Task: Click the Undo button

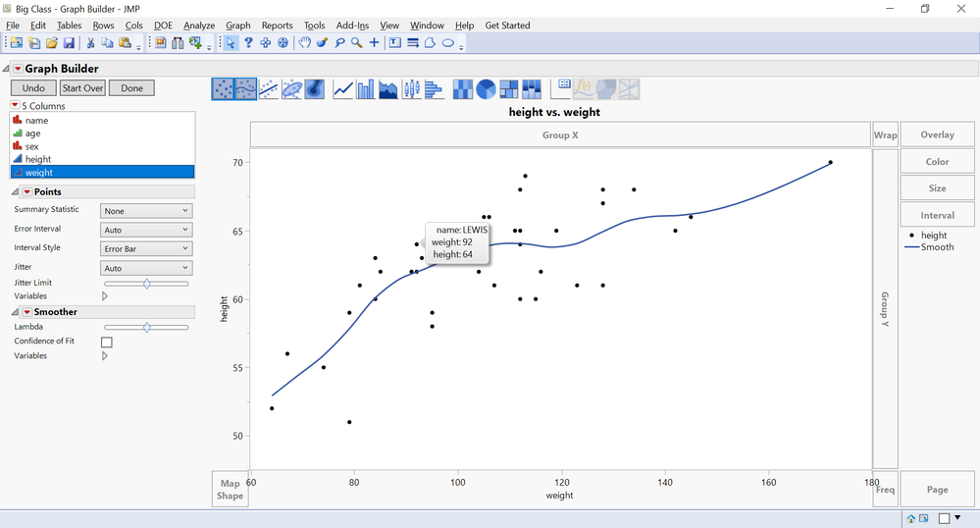Action: coord(33,88)
